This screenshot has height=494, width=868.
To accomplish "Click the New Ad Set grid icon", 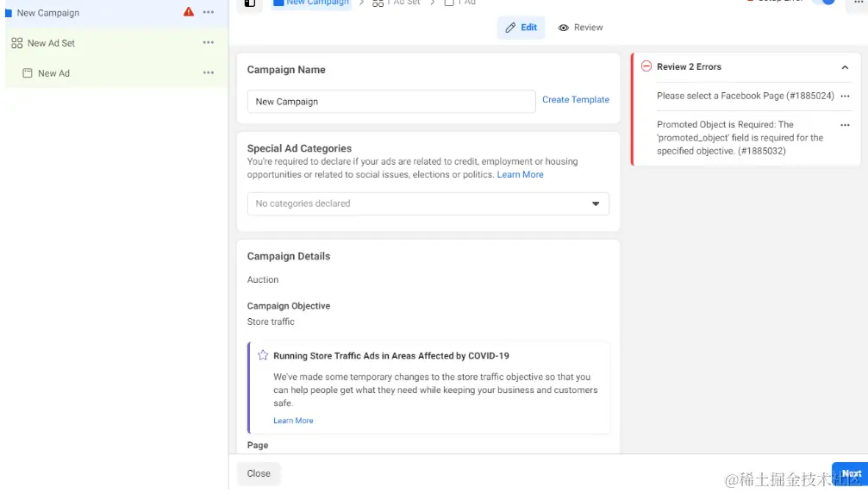I will click(x=17, y=43).
